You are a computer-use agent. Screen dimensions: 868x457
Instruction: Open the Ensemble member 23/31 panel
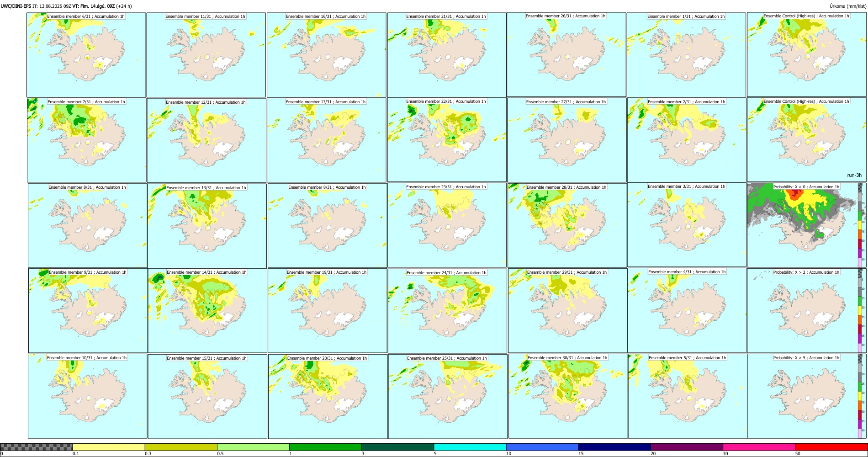click(x=447, y=225)
